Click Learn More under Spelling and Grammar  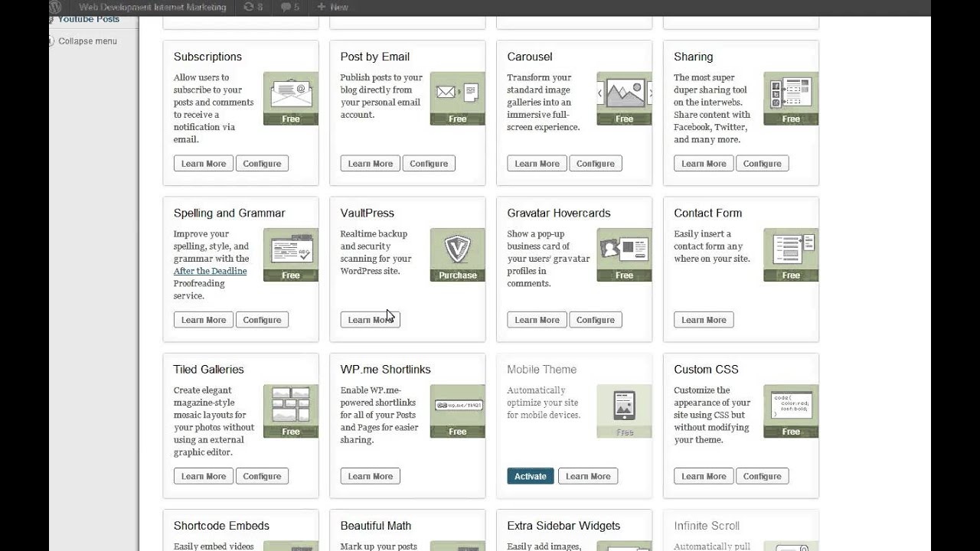coord(204,320)
